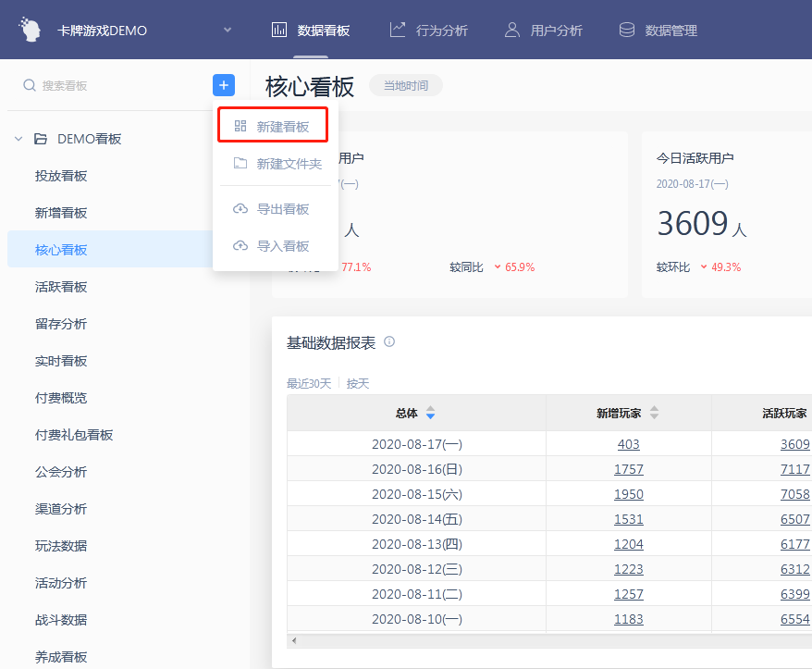Viewport: 812px width, 669px height.
Task: Sort table by 新增玩家 column arrows
Action: [655, 414]
